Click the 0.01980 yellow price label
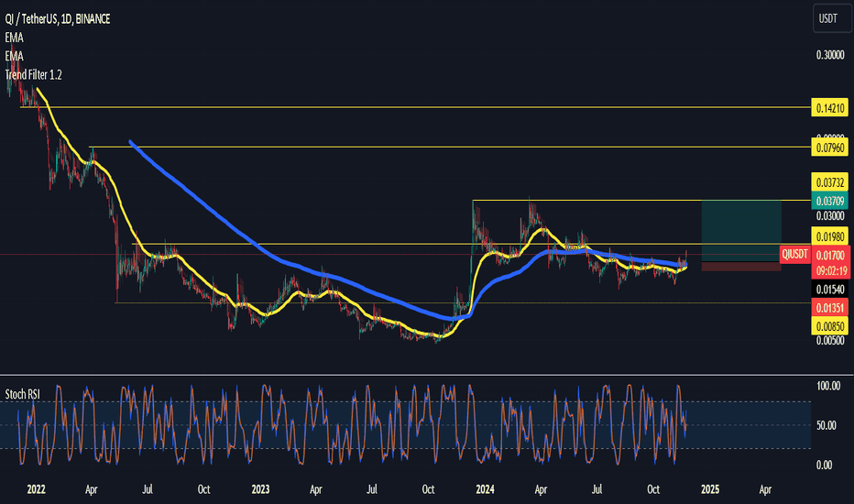 tap(830, 236)
